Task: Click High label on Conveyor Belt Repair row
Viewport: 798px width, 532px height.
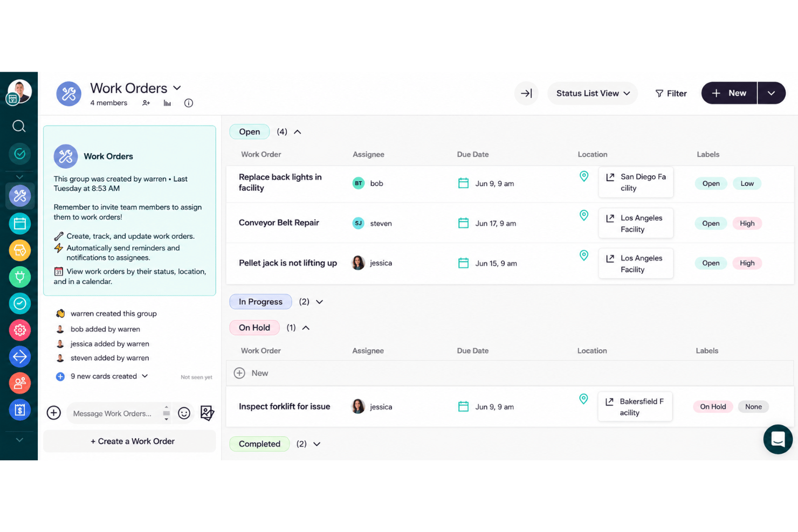Action: (x=747, y=223)
